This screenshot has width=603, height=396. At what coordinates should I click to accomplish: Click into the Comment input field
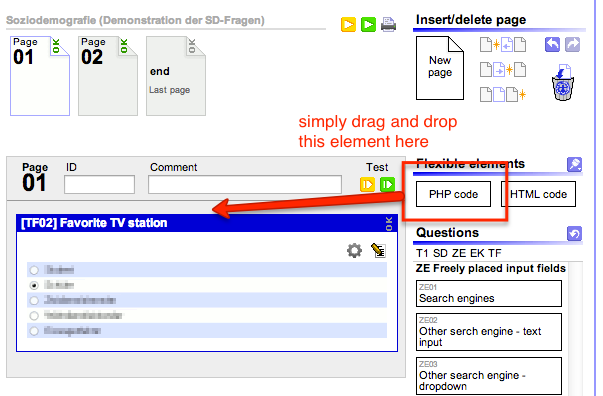click(x=245, y=185)
